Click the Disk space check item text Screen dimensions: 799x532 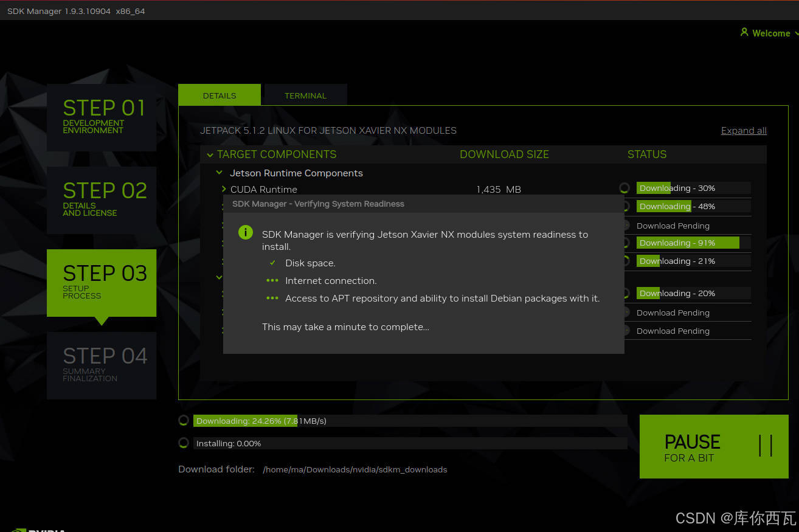pyautogui.click(x=310, y=263)
